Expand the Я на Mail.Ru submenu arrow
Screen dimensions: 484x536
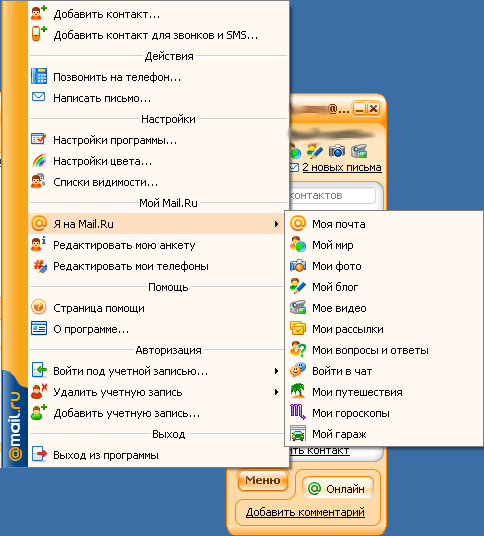[276, 224]
